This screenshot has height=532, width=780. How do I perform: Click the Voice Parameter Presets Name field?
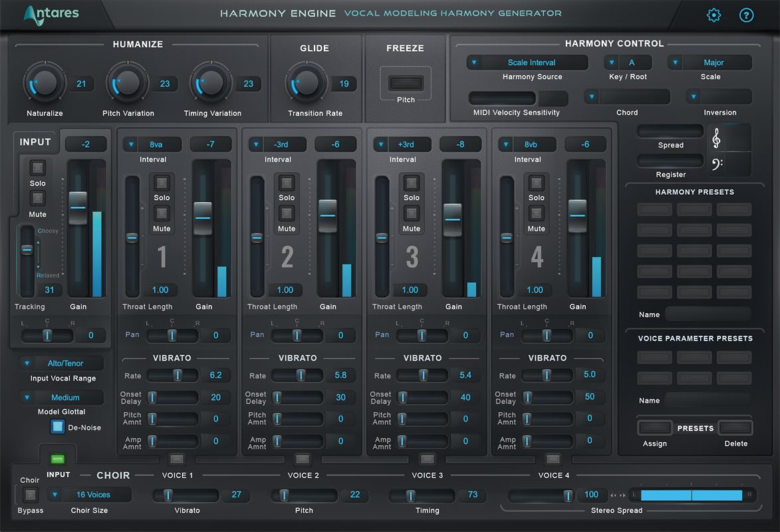click(x=708, y=400)
